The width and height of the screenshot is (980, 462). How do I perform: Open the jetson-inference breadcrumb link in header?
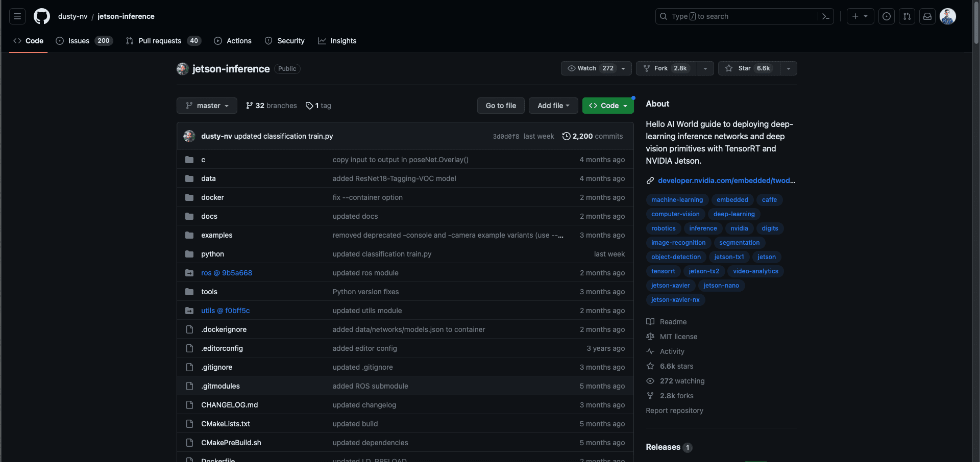pyautogui.click(x=126, y=16)
